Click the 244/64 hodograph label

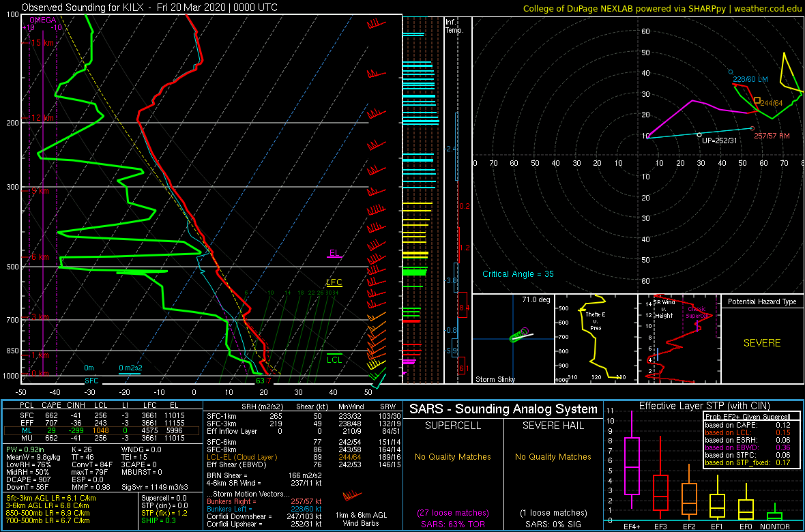coord(772,103)
